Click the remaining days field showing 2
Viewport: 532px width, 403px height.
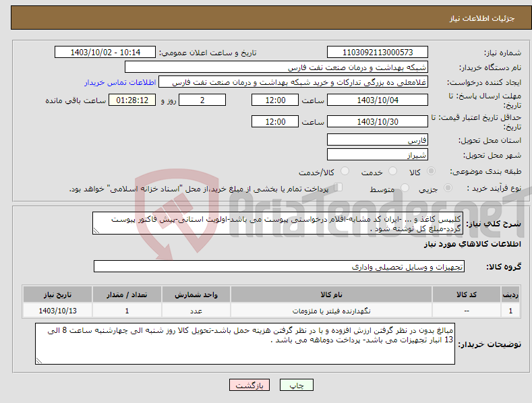click(x=202, y=100)
